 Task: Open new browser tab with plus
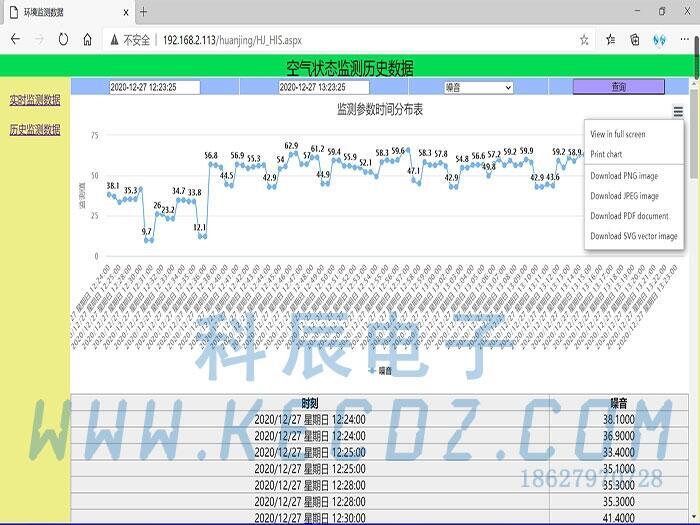144,12
